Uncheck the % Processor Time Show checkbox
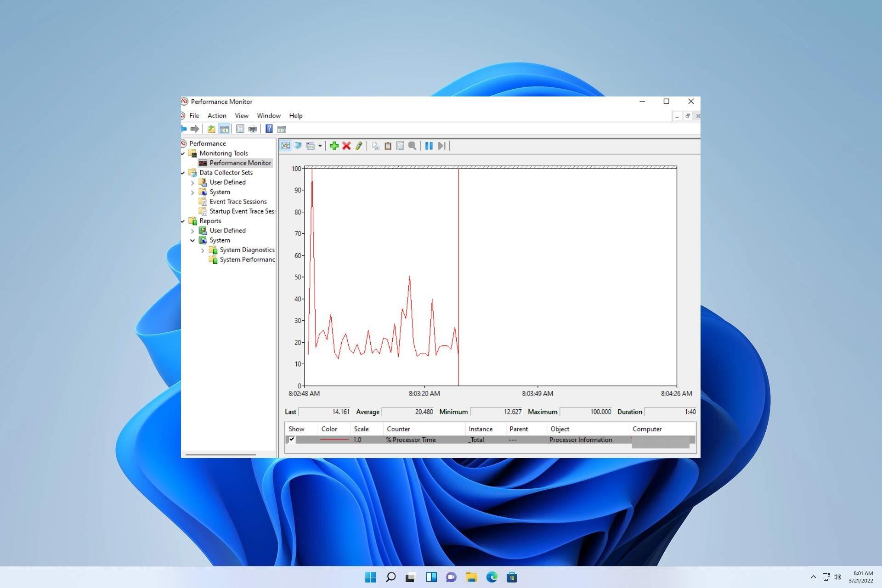 [291, 439]
